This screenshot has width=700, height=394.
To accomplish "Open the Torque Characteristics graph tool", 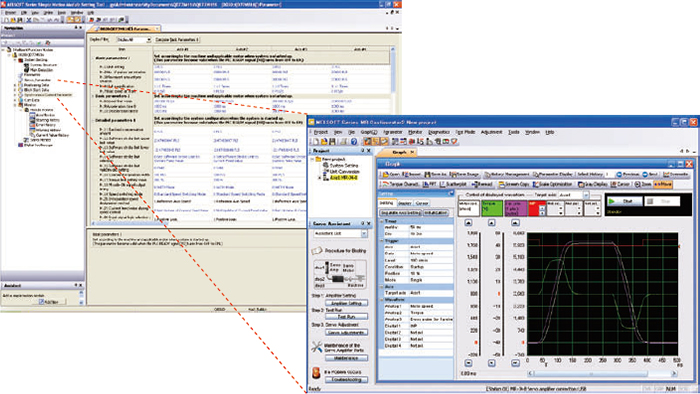I will pyautogui.click(x=400, y=184).
